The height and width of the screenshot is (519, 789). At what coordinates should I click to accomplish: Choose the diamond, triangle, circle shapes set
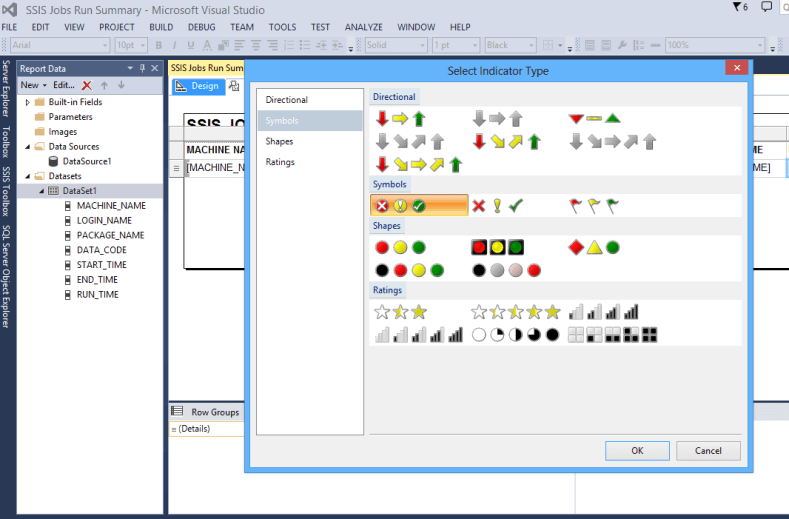[594, 247]
